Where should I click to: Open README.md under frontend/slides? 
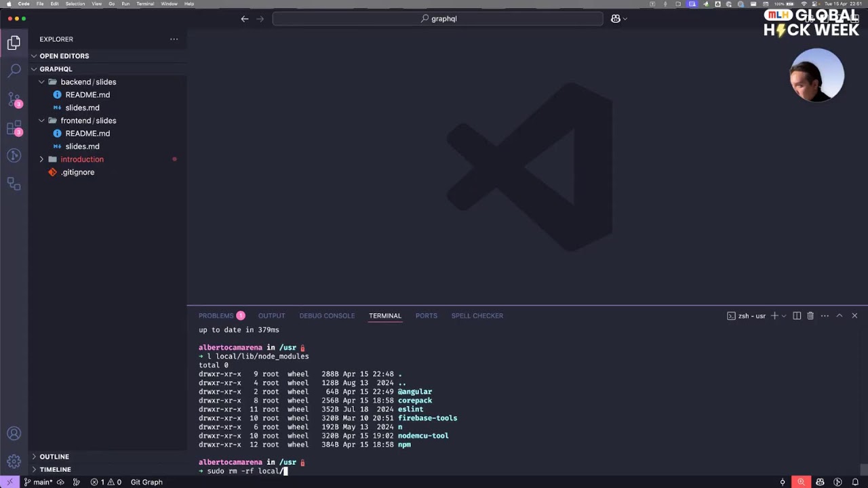point(87,134)
